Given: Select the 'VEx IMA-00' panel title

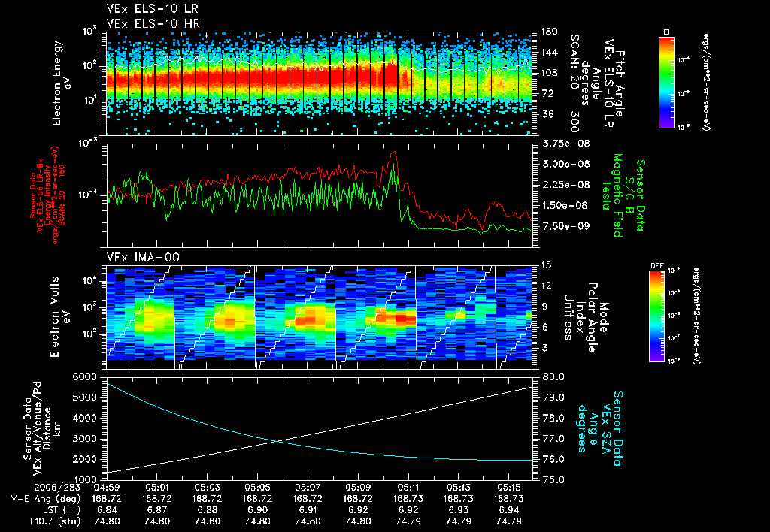Looking at the screenshot, I should click(143, 257).
